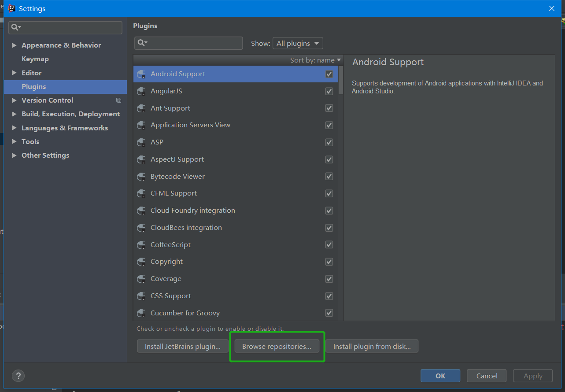Click the Cloud Foundry integration plugin icon
Viewport: 565px width, 392px height.
tap(141, 211)
